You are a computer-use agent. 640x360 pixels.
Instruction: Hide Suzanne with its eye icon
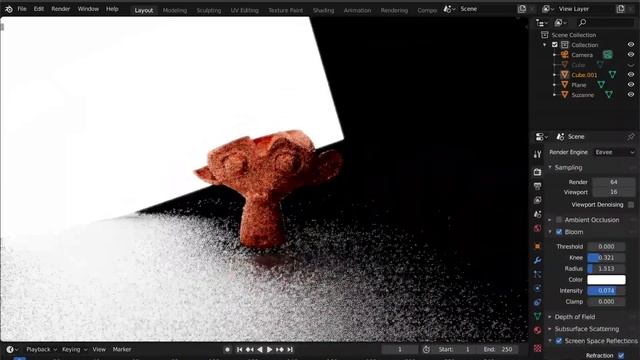[631, 95]
